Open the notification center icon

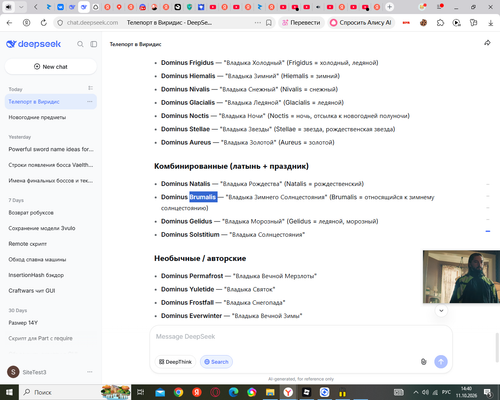pos(487,392)
